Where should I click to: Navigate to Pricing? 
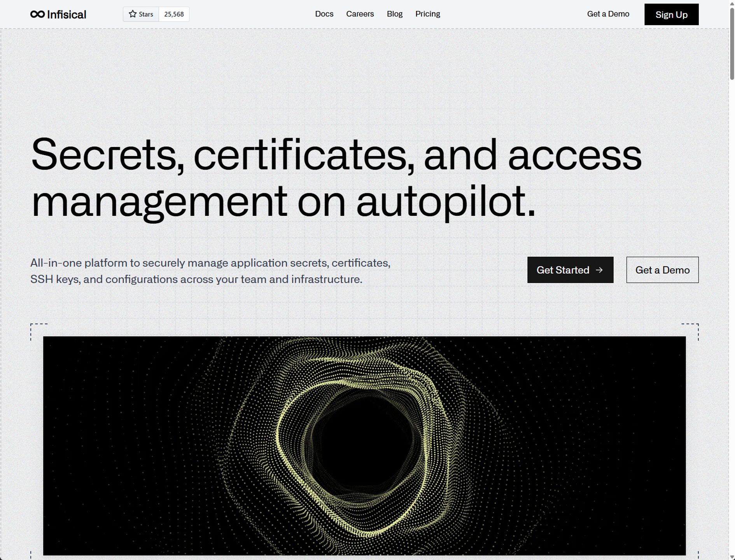tap(428, 14)
